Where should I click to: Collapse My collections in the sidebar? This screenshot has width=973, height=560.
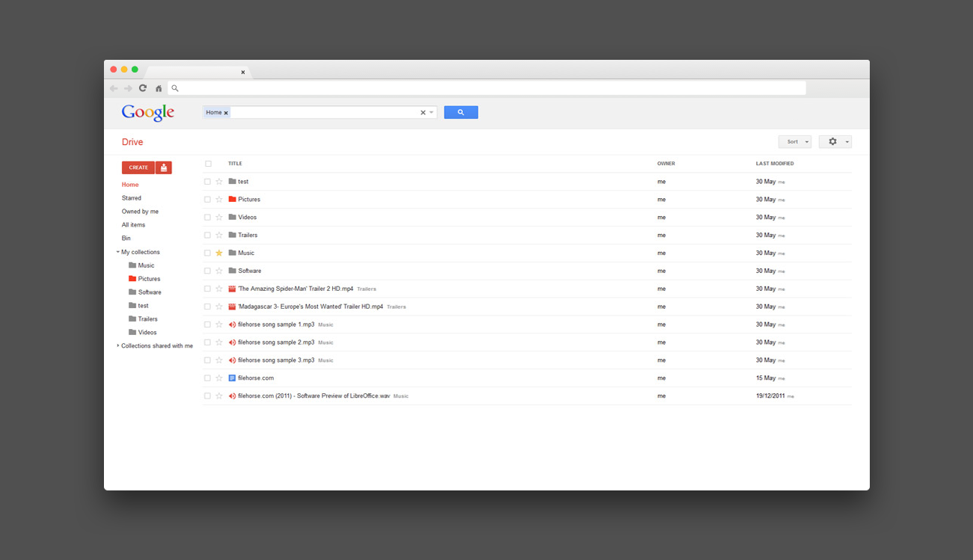[x=117, y=252]
